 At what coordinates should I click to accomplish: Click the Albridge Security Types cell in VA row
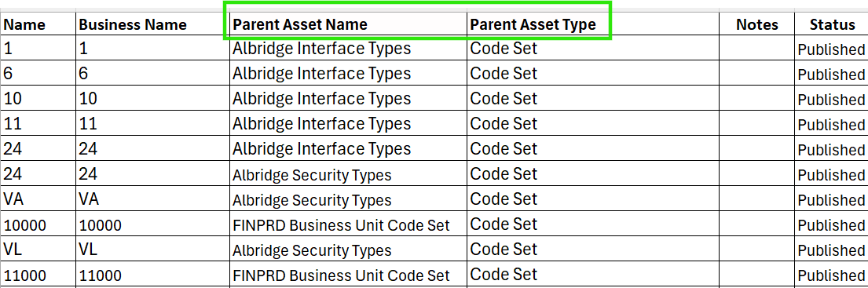[x=348, y=199]
